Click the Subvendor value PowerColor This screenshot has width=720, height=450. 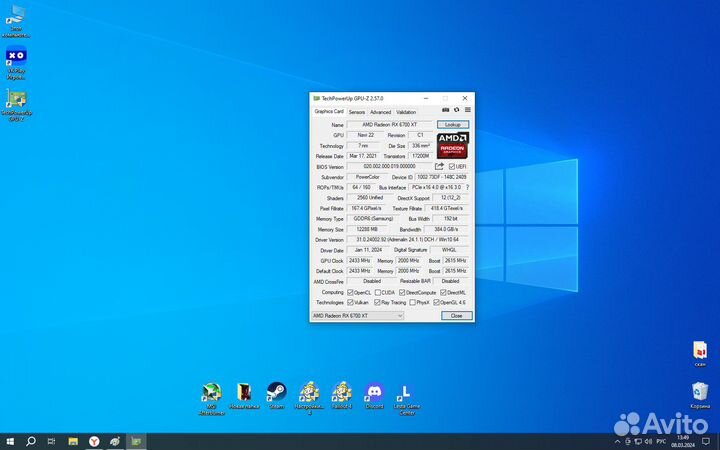[x=367, y=177]
